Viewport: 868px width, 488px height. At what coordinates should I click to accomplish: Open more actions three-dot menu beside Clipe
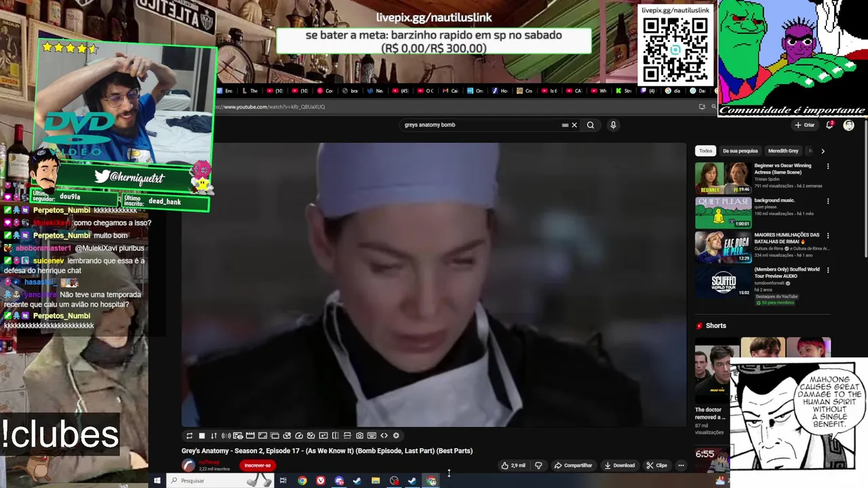click(x=681, y=466)
